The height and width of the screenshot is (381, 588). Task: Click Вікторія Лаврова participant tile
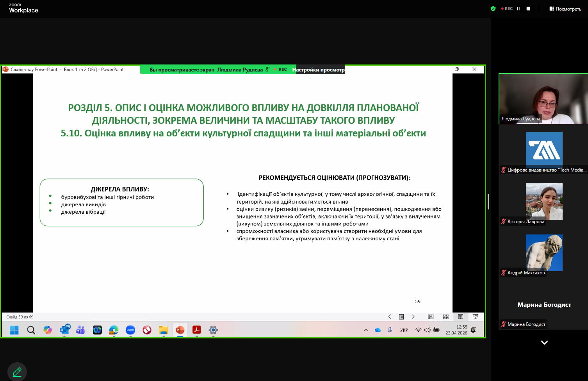pos(544,202)
